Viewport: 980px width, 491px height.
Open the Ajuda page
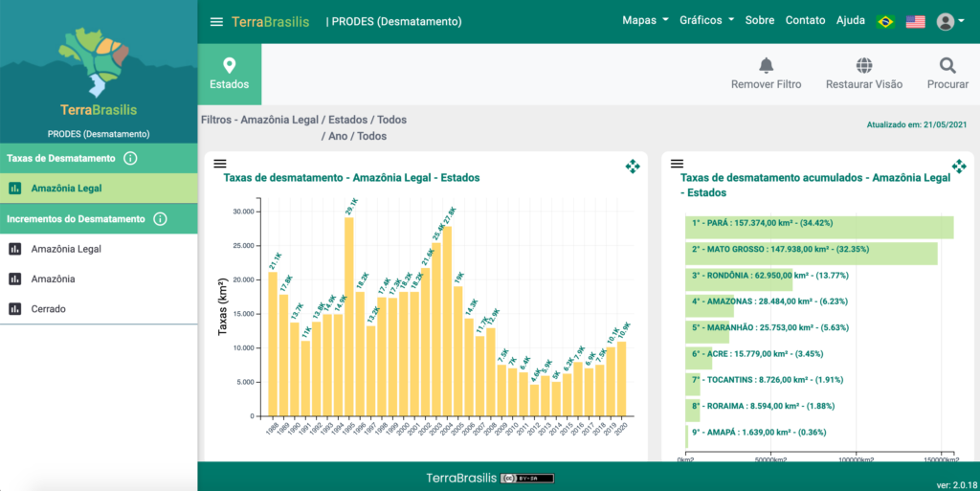point(851,21)
